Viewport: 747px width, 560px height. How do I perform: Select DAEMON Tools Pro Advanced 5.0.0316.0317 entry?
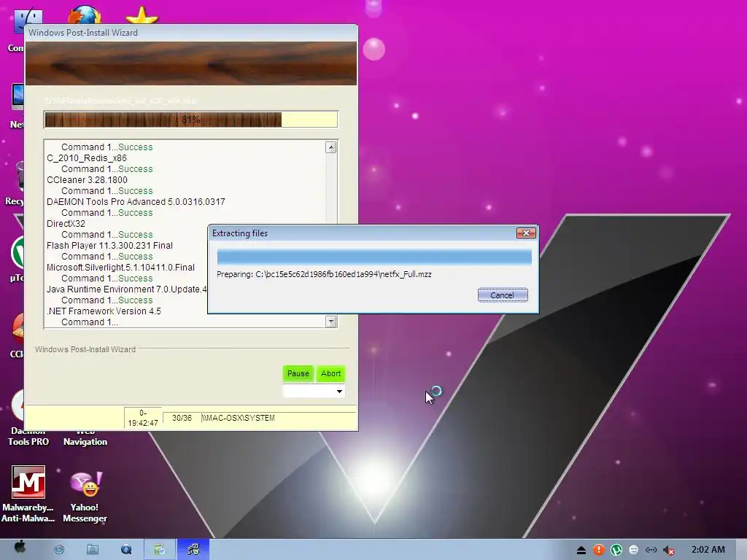(x=136, y=202)
